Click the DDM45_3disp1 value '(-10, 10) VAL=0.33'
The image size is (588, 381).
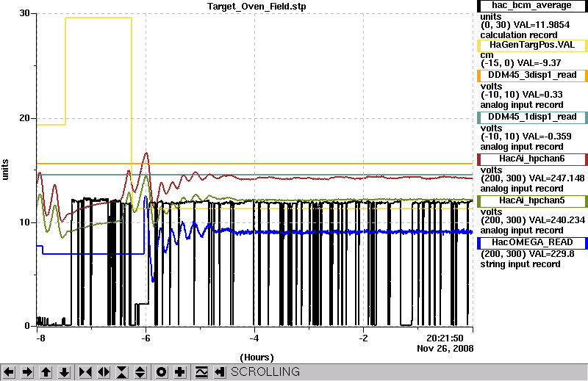(522, 95)
